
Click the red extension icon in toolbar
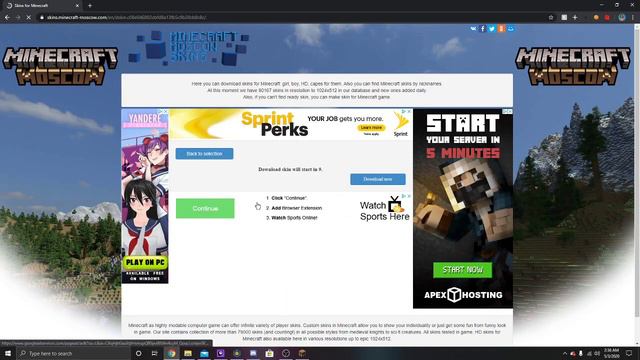[x=607, y=17]
